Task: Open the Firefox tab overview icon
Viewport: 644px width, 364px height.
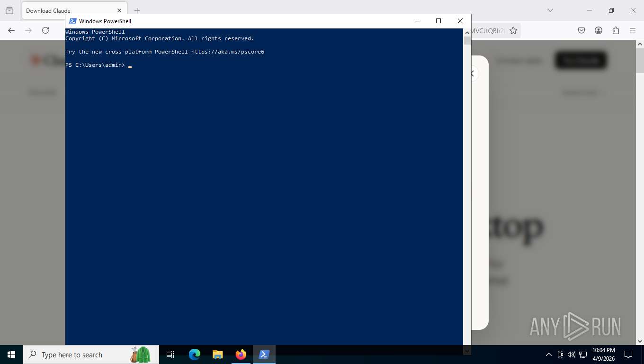Action: pyautogui.click(x=9, y=10)
